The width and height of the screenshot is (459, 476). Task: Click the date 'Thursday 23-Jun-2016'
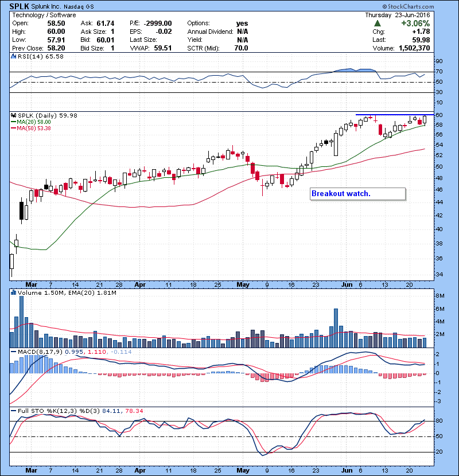click(398, 15)
